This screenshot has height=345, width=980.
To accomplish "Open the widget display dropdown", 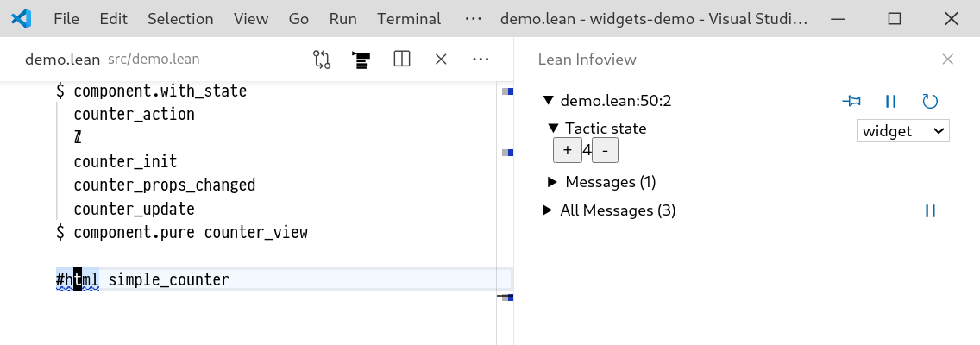I will [903, 131].
